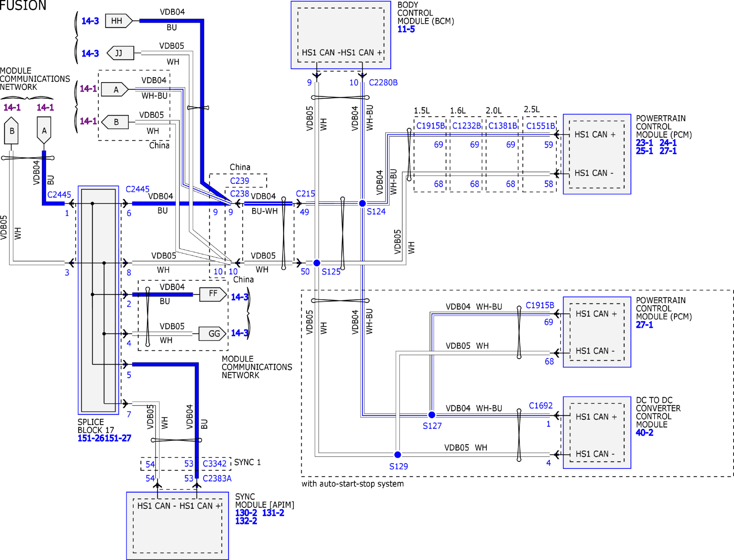The width and height of the screenshot is (734, 560).
Task: Select connector label C1551B
Action: coord(541,126)
